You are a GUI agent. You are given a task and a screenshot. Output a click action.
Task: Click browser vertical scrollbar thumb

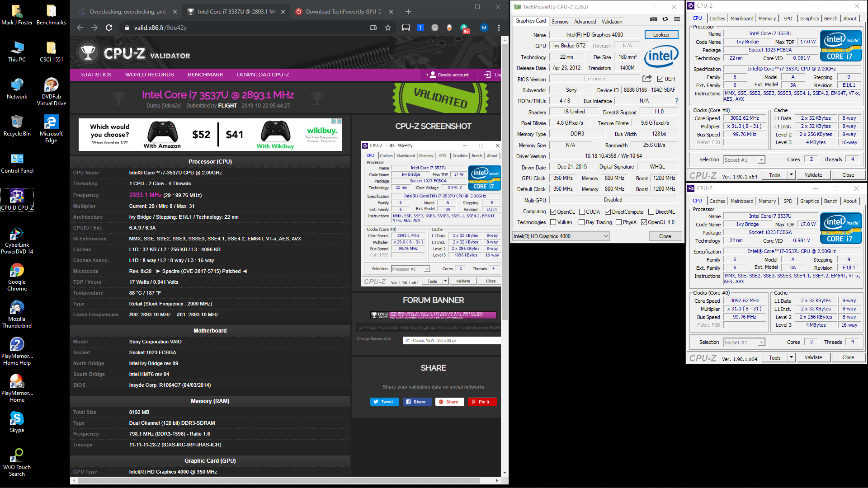click(x=505, y=181)
